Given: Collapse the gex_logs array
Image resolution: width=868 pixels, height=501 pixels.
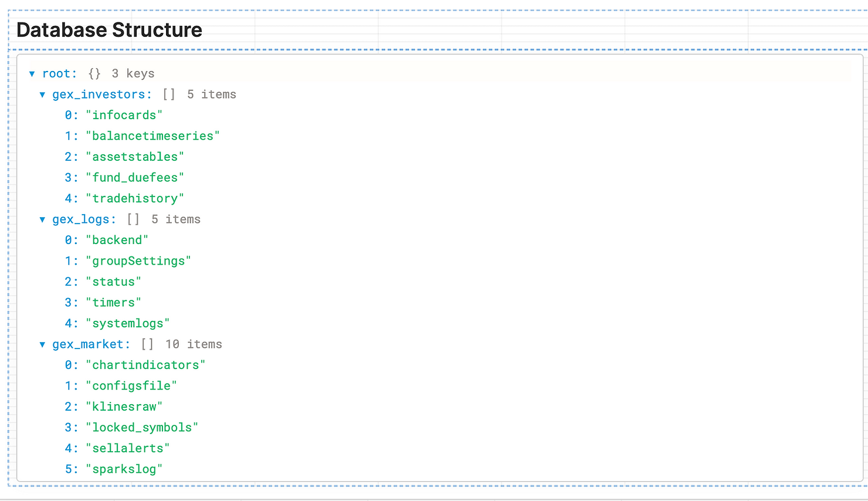Looking at the screenshot, I should (42, 219).
